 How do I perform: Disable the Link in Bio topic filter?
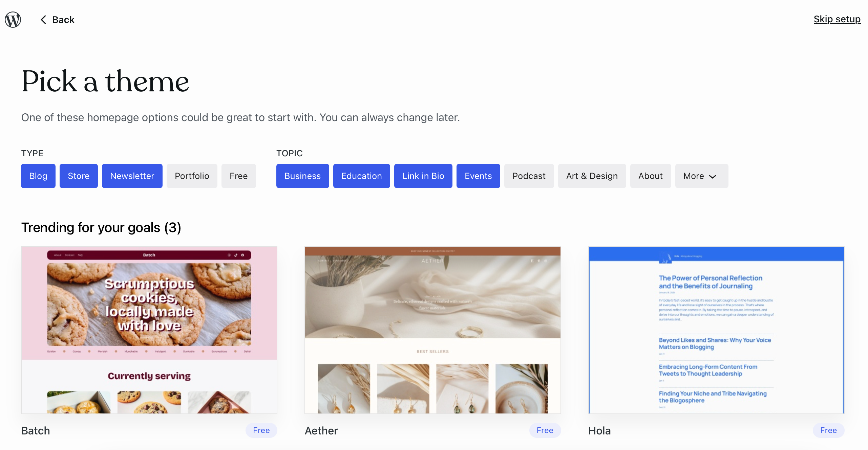point(423,176)
